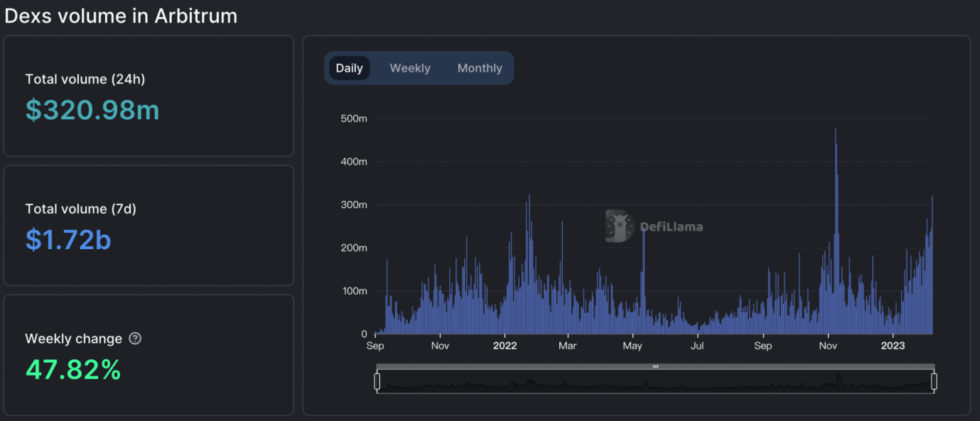
Task: Click the Dexs volume in Arbitrum heading
Action: tap(121, 16)
